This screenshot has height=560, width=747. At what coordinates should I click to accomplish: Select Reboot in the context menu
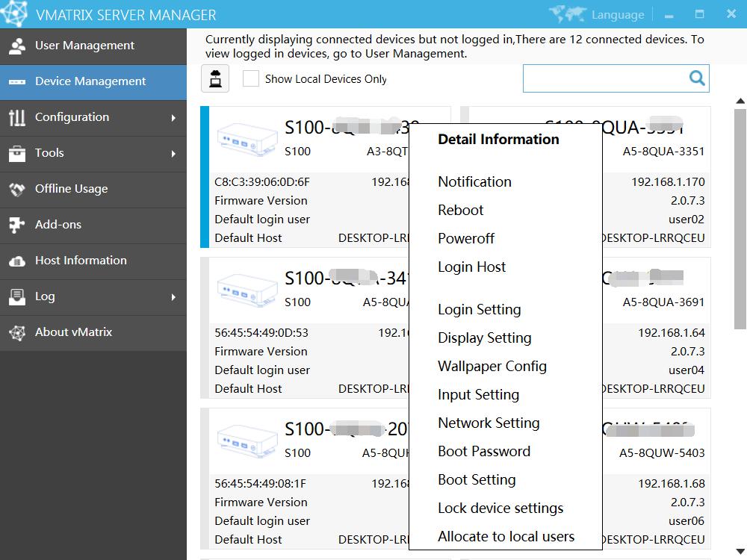coord(461,210)
